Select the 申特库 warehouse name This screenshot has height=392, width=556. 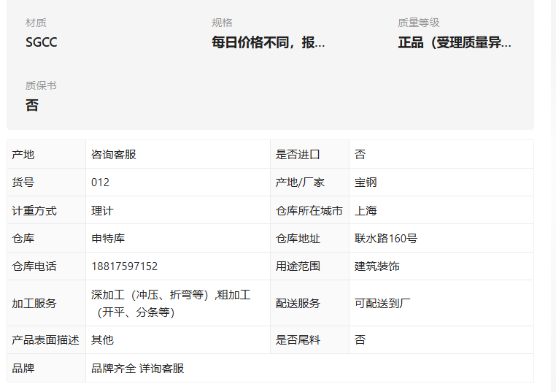point(108,238)
